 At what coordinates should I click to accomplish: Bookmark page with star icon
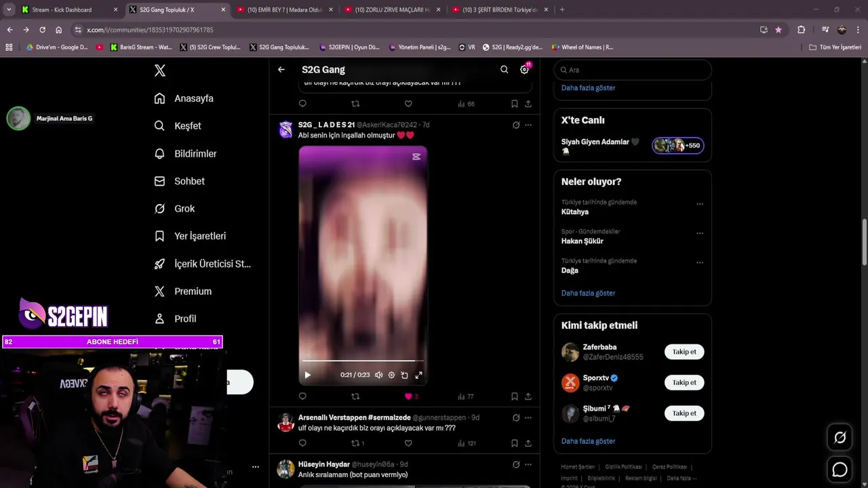click(778, 30)
